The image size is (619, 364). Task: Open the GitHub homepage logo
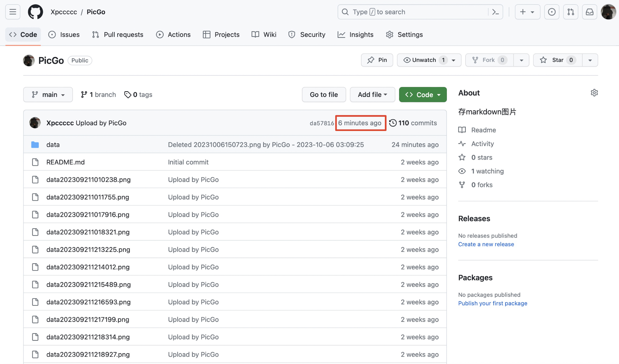35,12
